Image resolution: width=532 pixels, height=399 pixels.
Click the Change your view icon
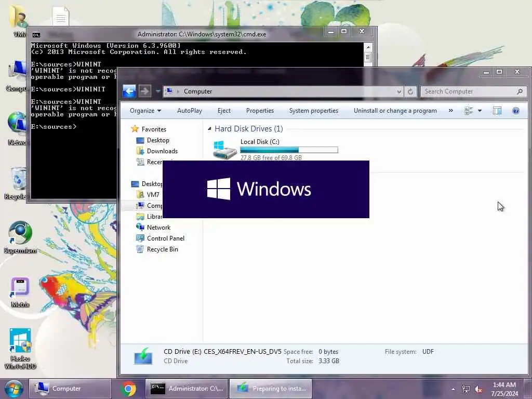tap(469, 111)
